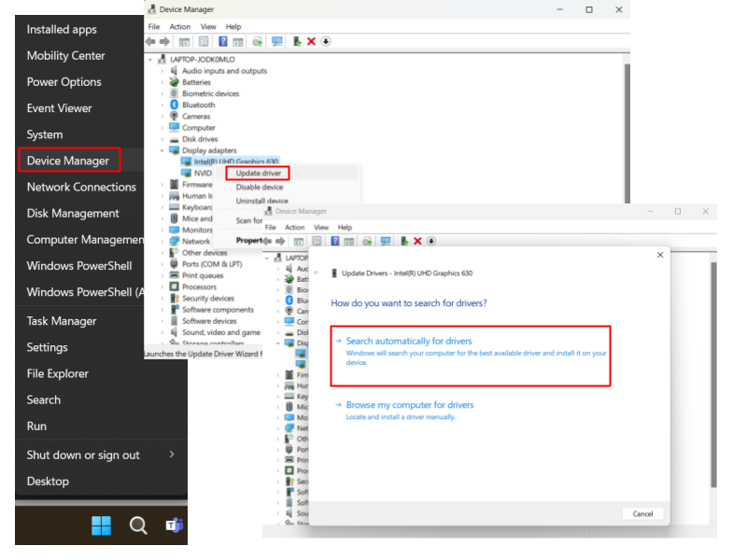Click the Cancel button in the Update Drivers dialog
This screenshot has height=560, width=747.
click(x=642, y=514)
